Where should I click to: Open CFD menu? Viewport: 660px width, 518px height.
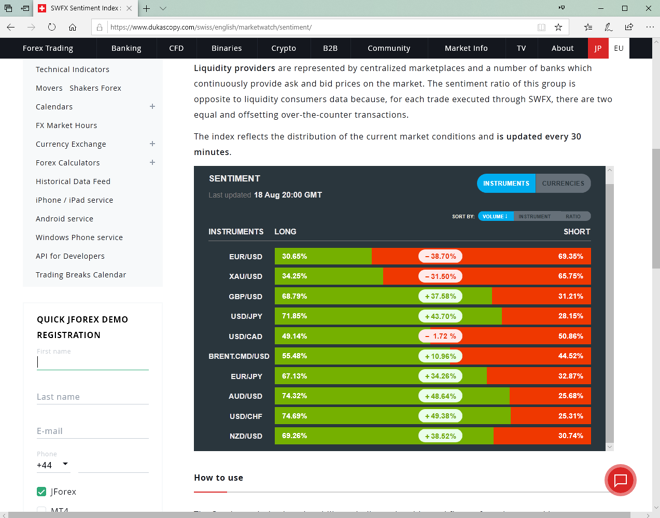[176, 48]
